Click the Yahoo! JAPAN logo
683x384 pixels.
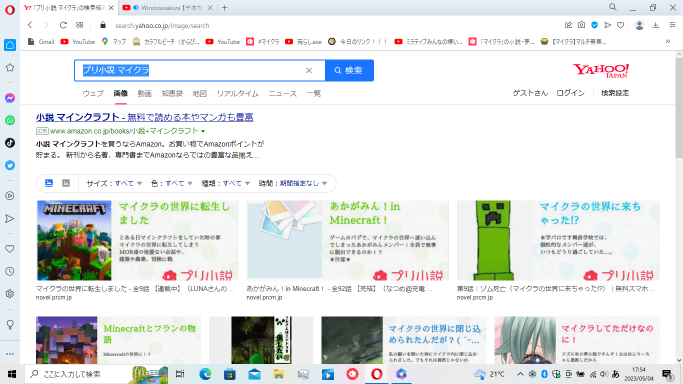point(601,71)
